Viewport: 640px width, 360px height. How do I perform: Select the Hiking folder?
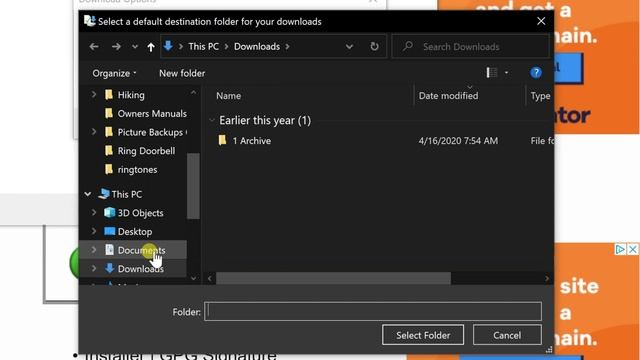pos(131,95)
